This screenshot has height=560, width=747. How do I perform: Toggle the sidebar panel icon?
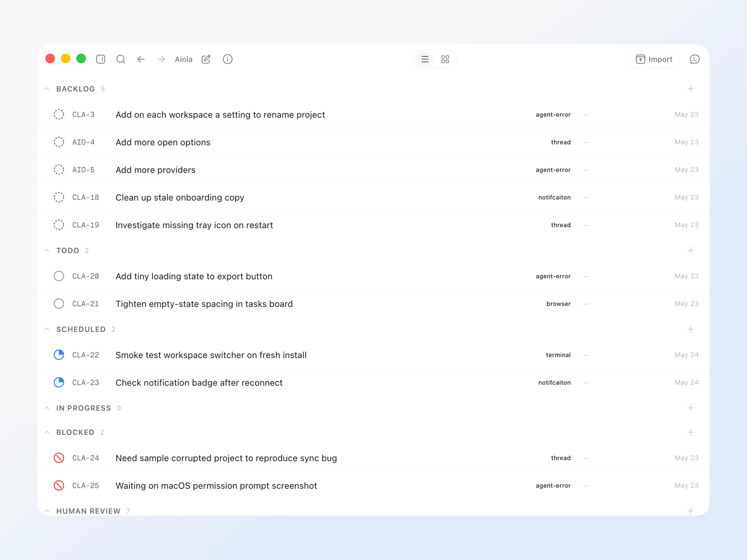tap(101, 59)
